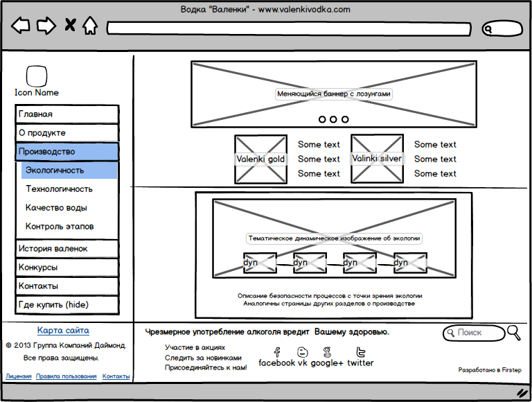The height and width of the screenshot is (402, 532).
Task: Click the window resize grip in status bar
Action: click(523, 393)
